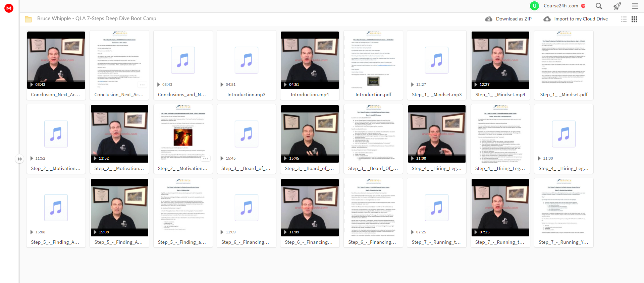Import to my Cloud Drive
644x283 pixels.
[576, 19]
